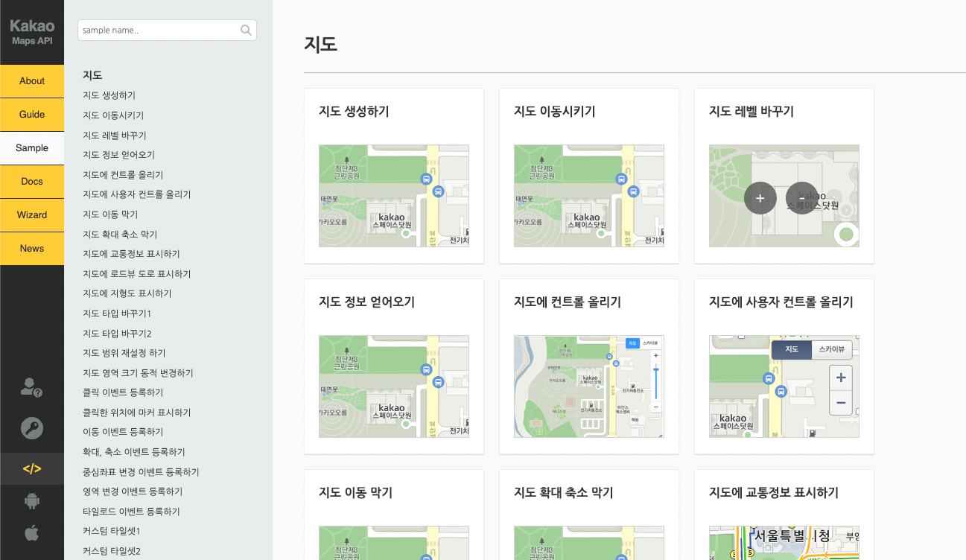This screenshot has height=560, width=966.
Task: Click the search magnifier icon
Action: coord(246,31)
